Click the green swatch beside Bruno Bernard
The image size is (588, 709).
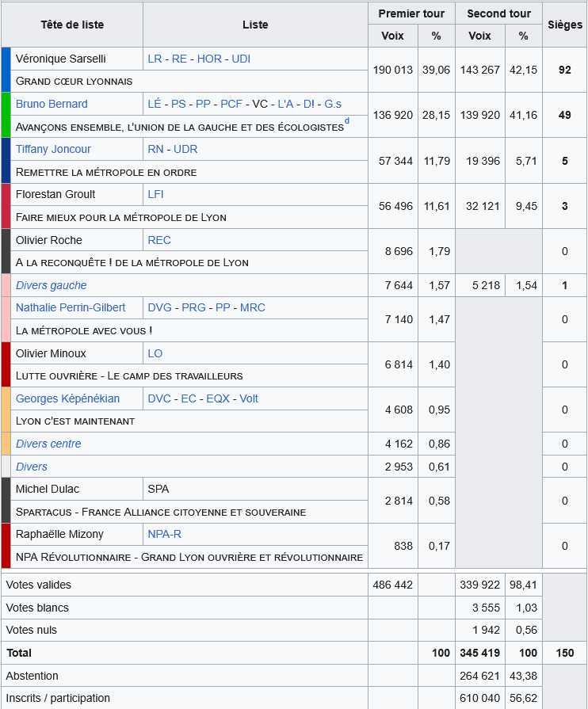pyautogui.click(x=6, y=115)
